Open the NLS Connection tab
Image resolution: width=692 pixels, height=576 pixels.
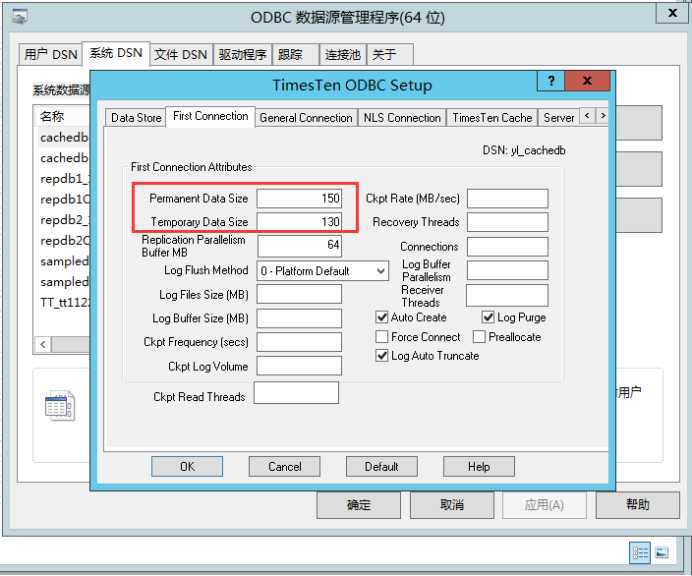402,118
